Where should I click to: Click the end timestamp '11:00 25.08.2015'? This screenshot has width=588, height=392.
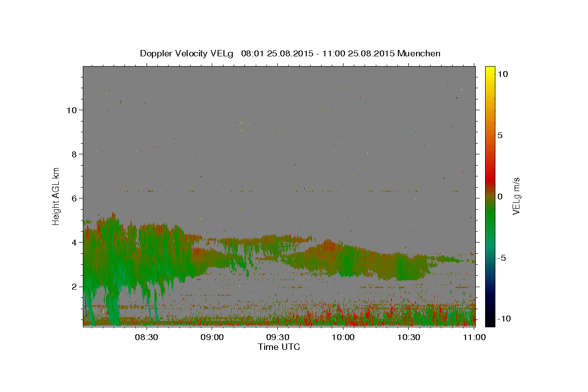tap(359, 53)
